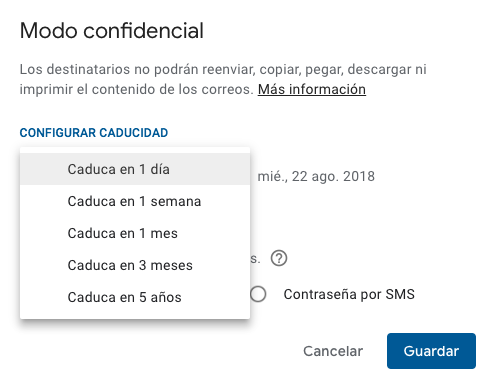Viewport: 498px width, 386px height.
Task: Select Caduca en 1 mes option
Action: coord(135,233)
